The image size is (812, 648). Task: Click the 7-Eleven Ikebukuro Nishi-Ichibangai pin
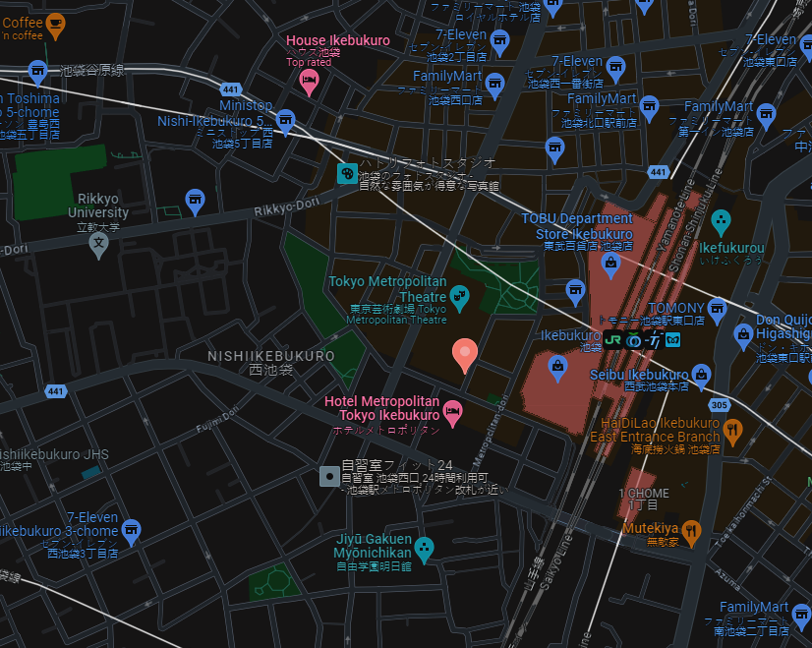click(615, 69)
